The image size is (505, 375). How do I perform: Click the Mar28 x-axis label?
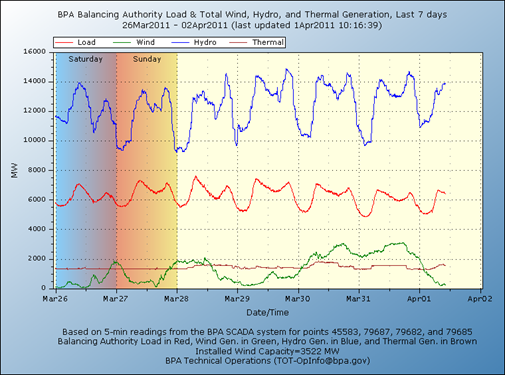176,299
